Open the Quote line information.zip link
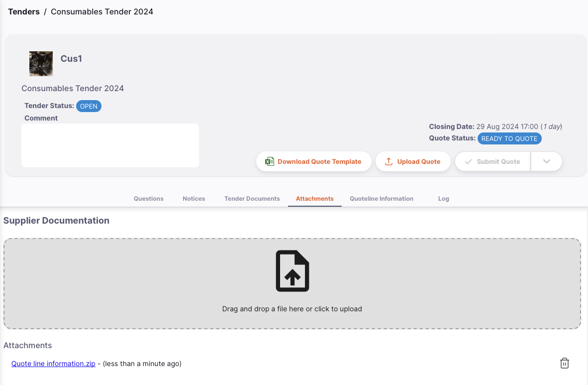Viewport: 588px width, 385px height. point(53,364)
